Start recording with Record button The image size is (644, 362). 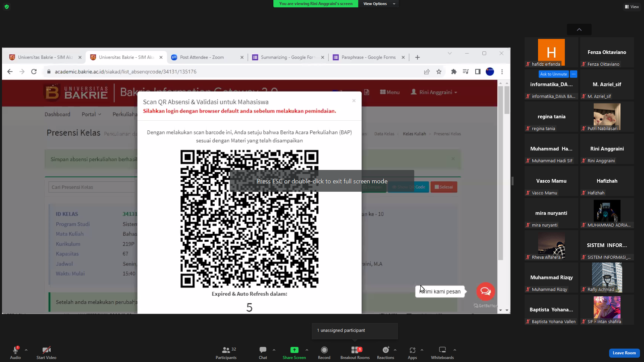point(324,353)
